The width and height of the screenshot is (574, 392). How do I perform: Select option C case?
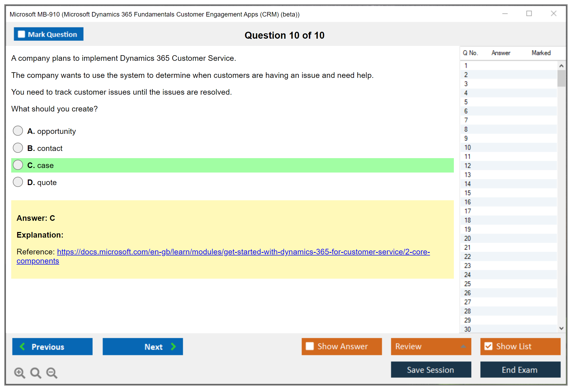pos(18,165)
